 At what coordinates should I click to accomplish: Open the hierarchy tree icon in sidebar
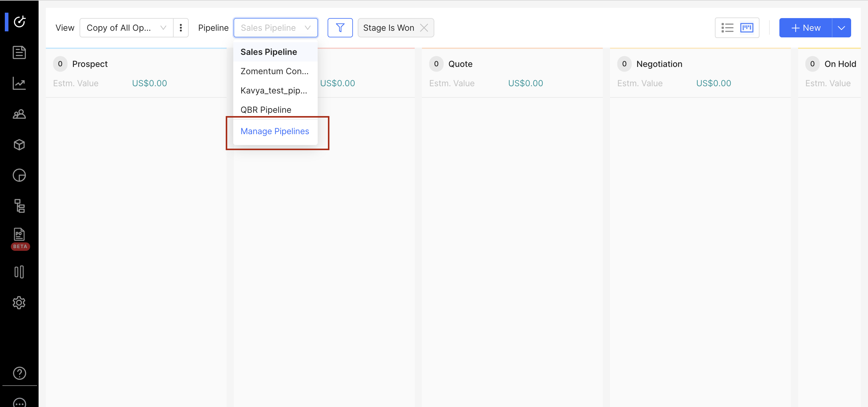point(19,206)
